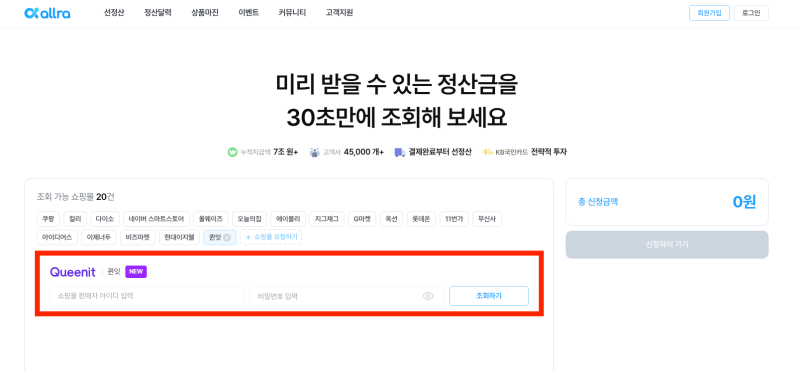Select the G마켓 shopping mall chip
The image size is (800, 371).
pyautogui.click(x=362, y=219)
